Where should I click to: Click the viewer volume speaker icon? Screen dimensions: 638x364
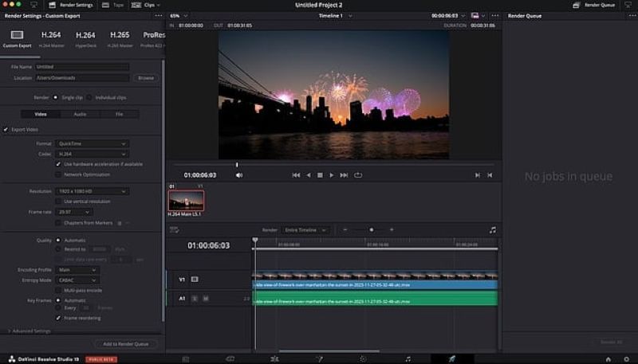click(238, 174)
